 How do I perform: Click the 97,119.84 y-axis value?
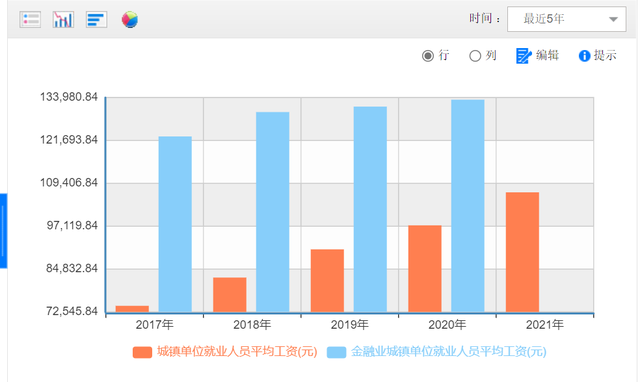pos(72,225)
